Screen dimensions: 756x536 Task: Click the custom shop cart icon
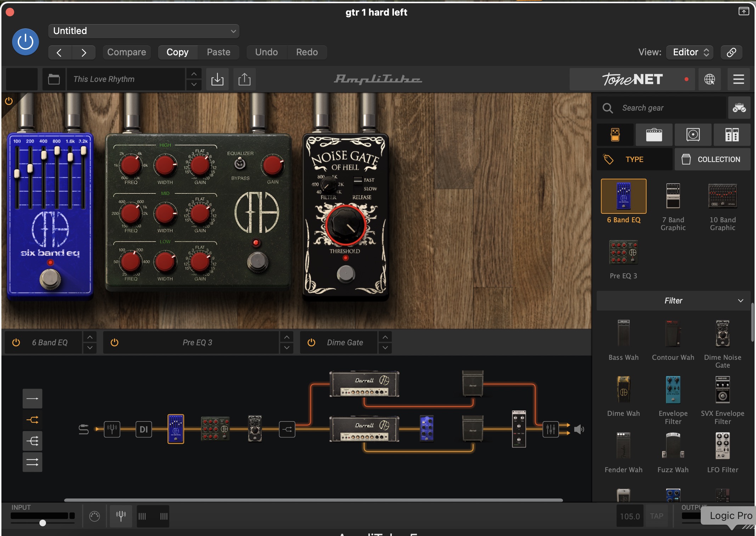pyautogui.click(x=739, y=108)
